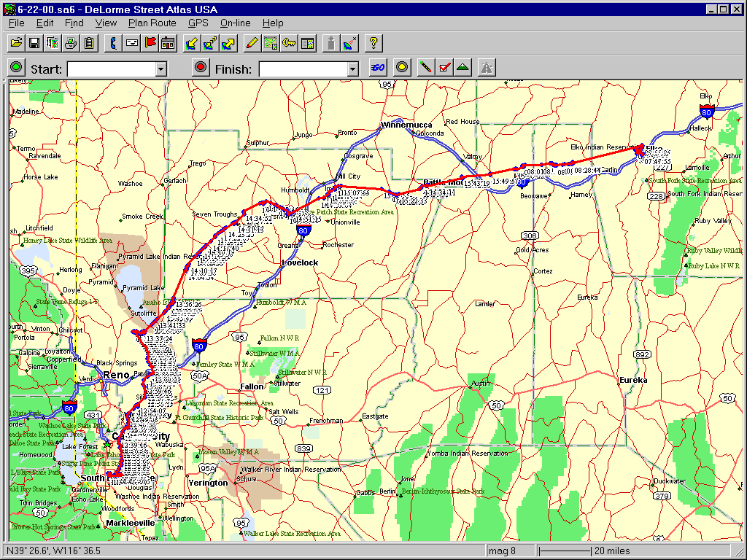The image size is (747, 560).
Task: Toggle the green Start point button
Action: [x=16, y=68]
